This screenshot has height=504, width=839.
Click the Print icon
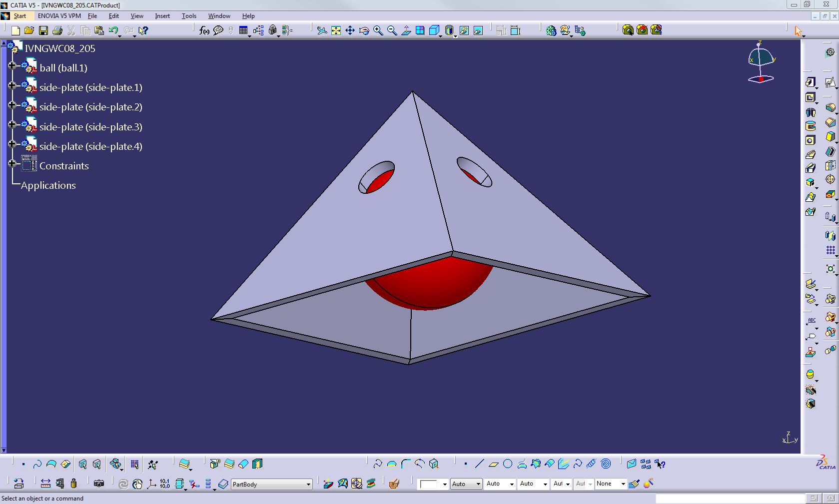pyautogui.click(x=57, y=30)
